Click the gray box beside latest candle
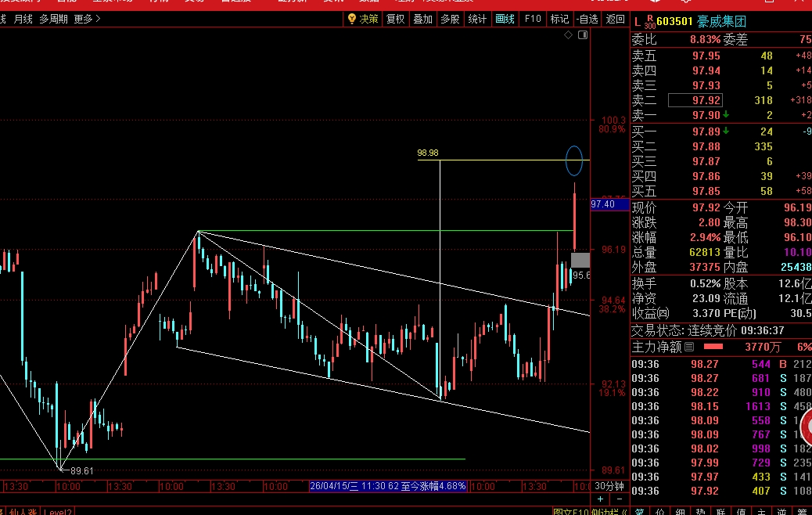 (580, 260)
